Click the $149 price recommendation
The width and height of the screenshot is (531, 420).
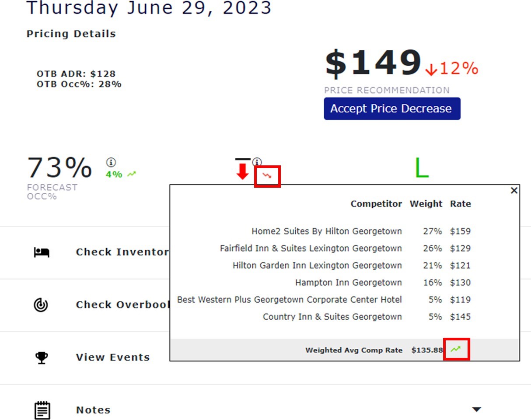[373, 63]
